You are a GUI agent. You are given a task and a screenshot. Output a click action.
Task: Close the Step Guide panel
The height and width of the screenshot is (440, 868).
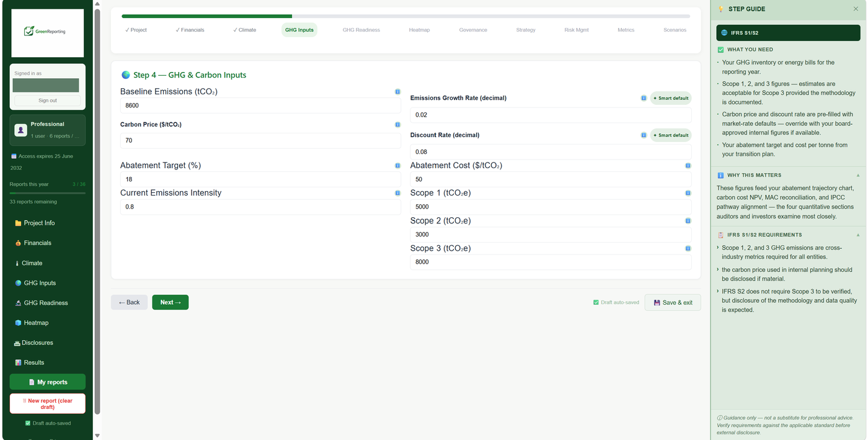pos(856,9)
